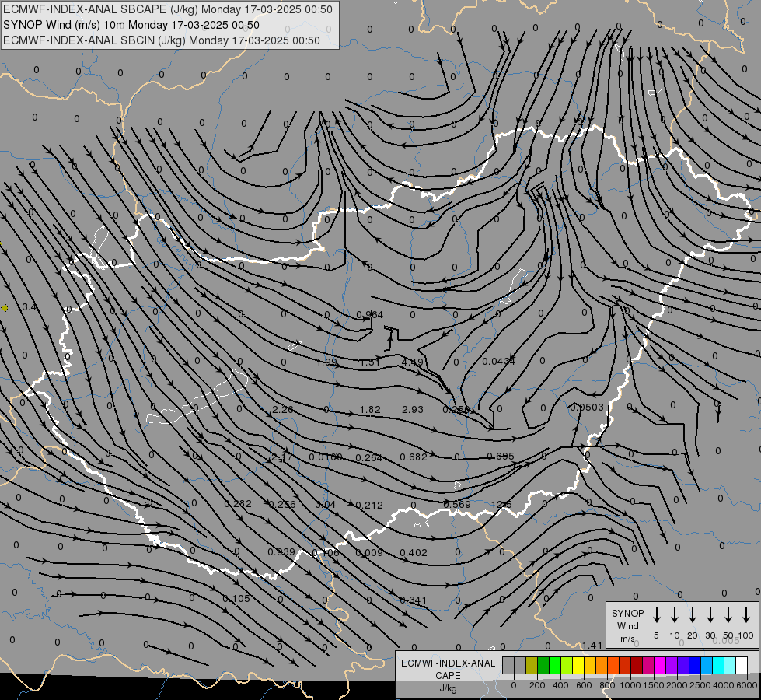Screen dimensions: 761x700
Task: Click the 10 m/s wind arrow in legend
Action: [x=674, y=615]
